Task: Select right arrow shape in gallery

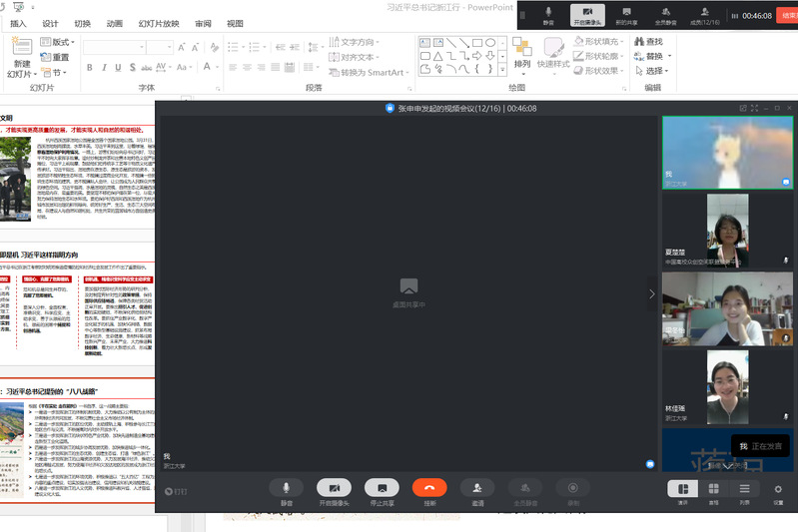Action: 476,56
